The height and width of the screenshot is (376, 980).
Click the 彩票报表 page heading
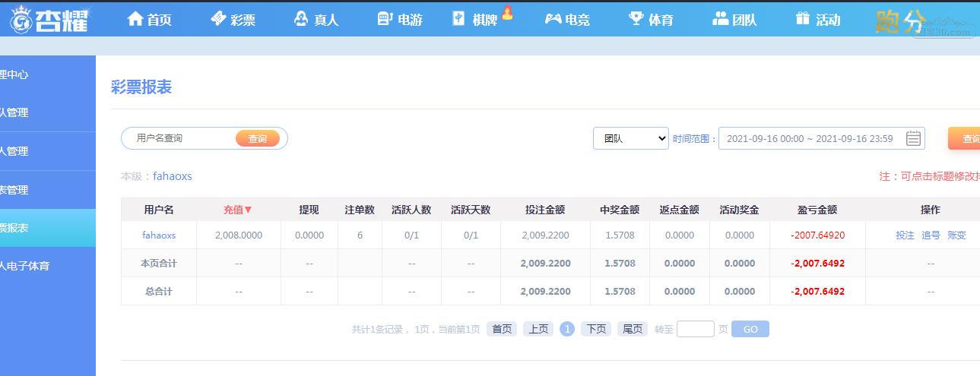(x=141, y=87)
